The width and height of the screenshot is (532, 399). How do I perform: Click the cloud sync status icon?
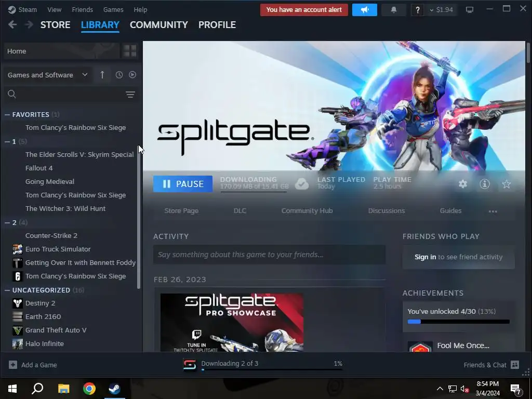302,184
